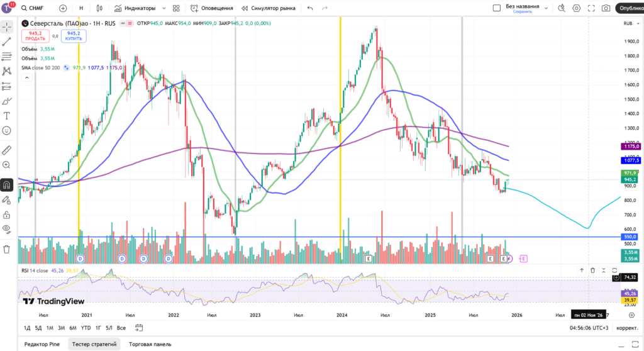Screen dimensions: 644x351
Task: Select the 1М time range
Action: pos(50,328)
